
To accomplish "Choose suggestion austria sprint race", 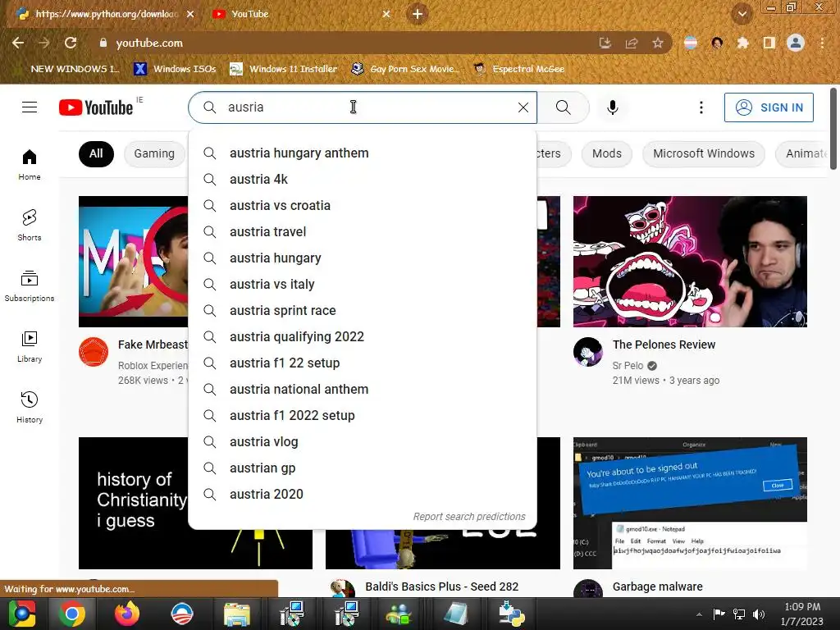I will (x=363, y=311).
